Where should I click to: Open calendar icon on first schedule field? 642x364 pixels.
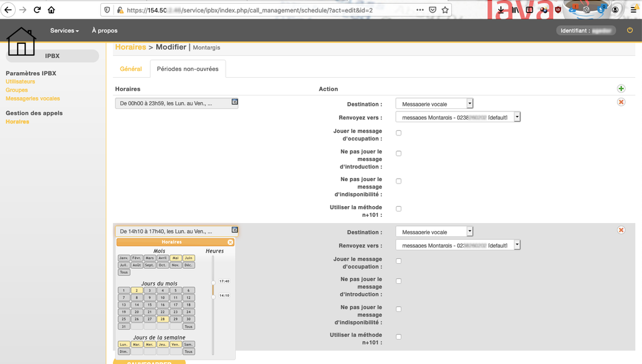pos(234,101)
